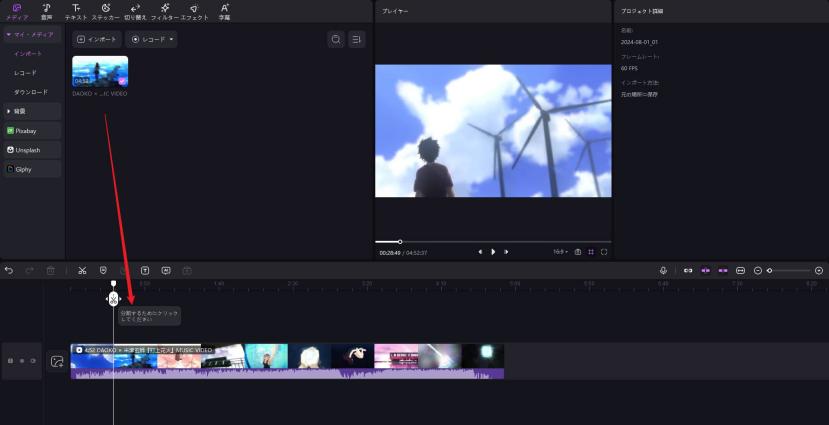This screenshot has width=829, height=425.
Task: Open the 16:9 aspect ratio dropdown
Action: point(560,252)
